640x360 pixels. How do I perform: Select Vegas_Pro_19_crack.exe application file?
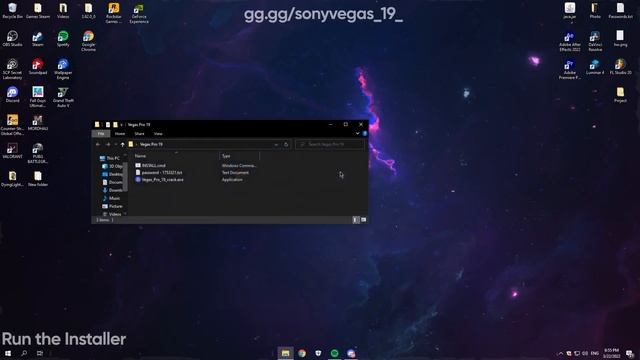pos(159,180)
